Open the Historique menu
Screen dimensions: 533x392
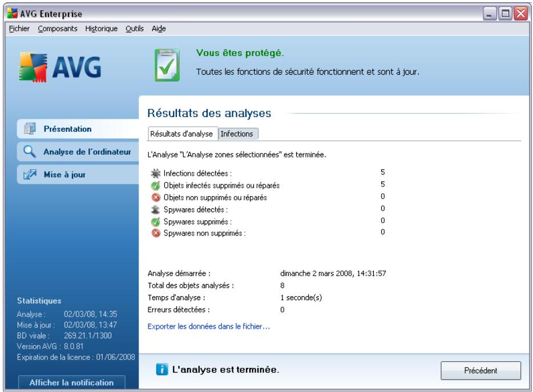tap(102, 29)
